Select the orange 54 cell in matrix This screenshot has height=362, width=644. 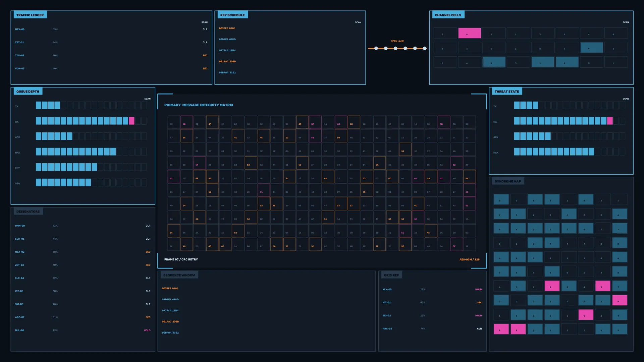point(186,204)
